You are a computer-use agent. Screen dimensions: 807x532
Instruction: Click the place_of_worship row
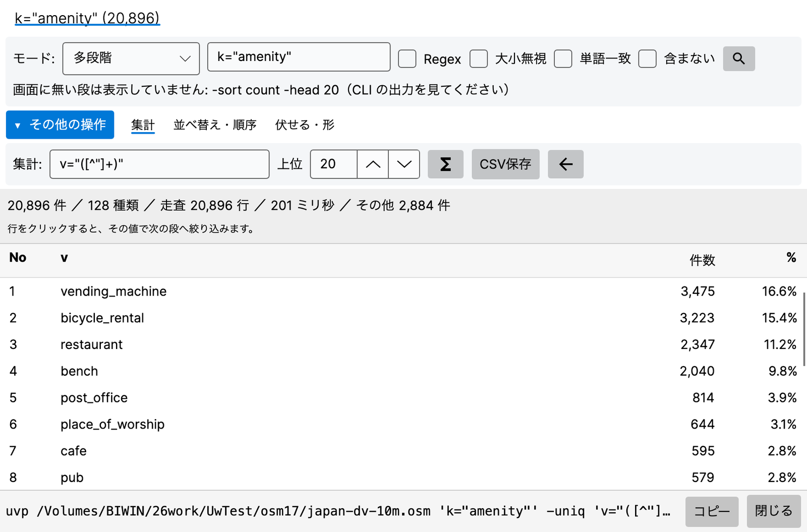(403, 425)
